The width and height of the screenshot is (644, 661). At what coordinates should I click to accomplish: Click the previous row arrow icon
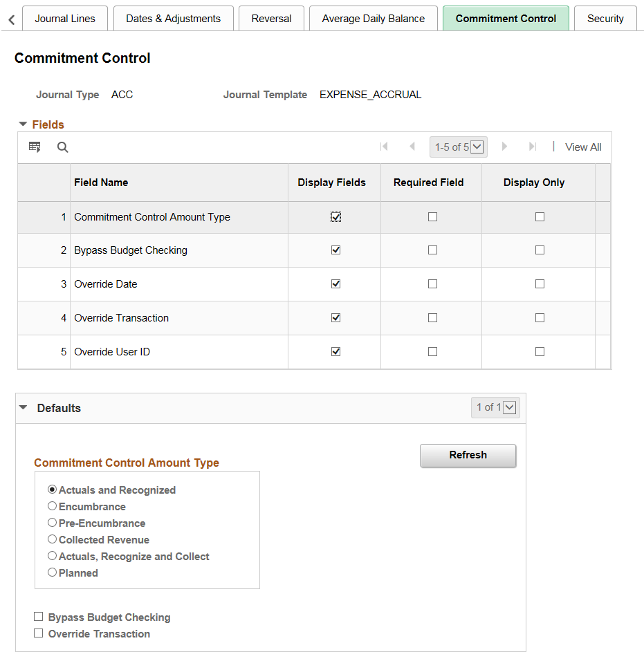pyautogui.click(x=412, y=147)
